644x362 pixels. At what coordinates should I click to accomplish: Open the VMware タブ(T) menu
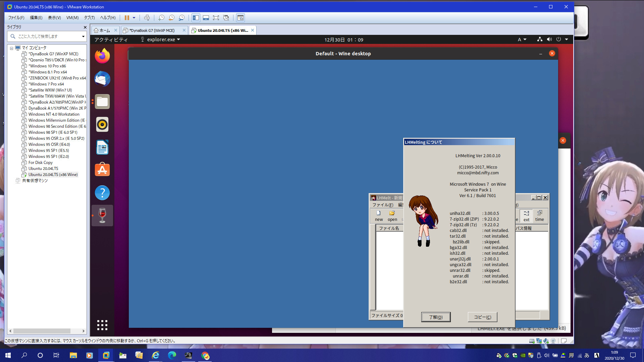click(90, 18)
